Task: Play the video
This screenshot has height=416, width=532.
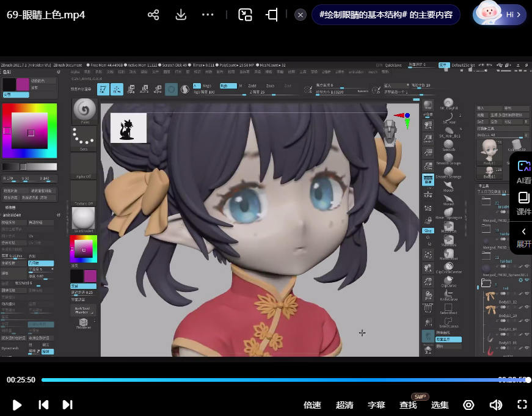Action: [x=17, y=404]
